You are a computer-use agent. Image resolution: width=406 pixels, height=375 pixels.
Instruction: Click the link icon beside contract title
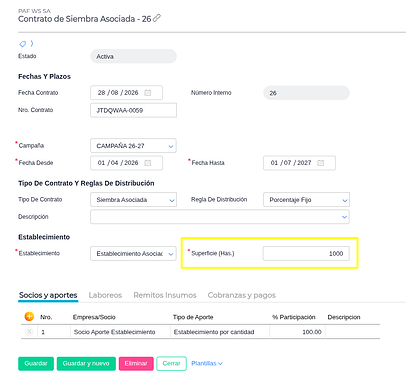tap(157, 18)
